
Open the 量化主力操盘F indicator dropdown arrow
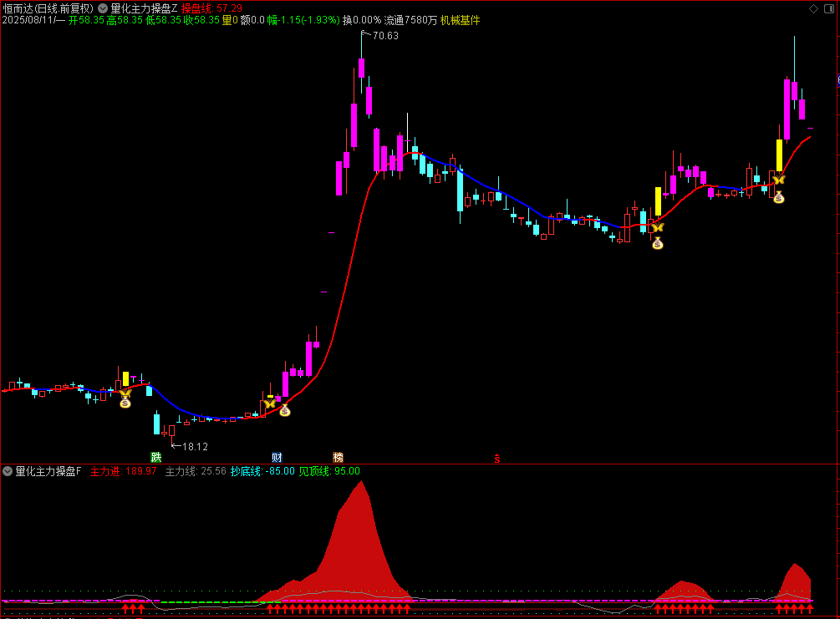click(x=8, y=471)
